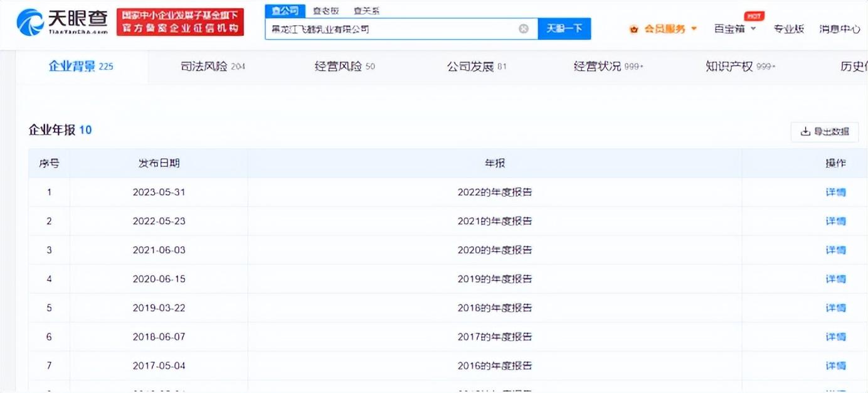Open the 百宝箱 dropdown
This screenshot has width=868, height=393.
coord(735,29)
